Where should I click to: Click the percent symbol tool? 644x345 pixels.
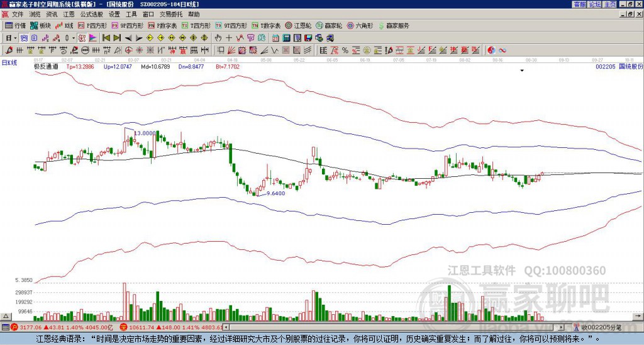[345, 50]
